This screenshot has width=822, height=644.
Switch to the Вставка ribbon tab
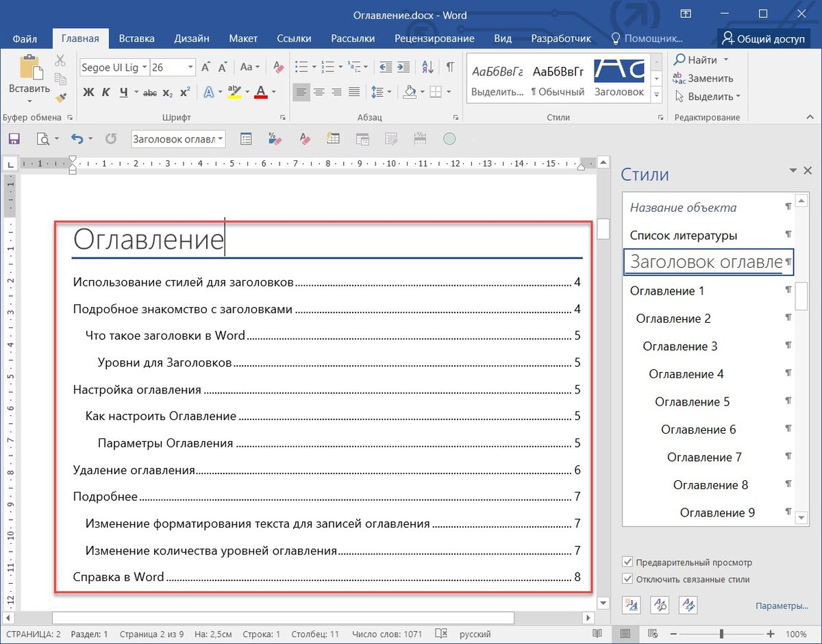pyautogui.click(x=136, y=38)
